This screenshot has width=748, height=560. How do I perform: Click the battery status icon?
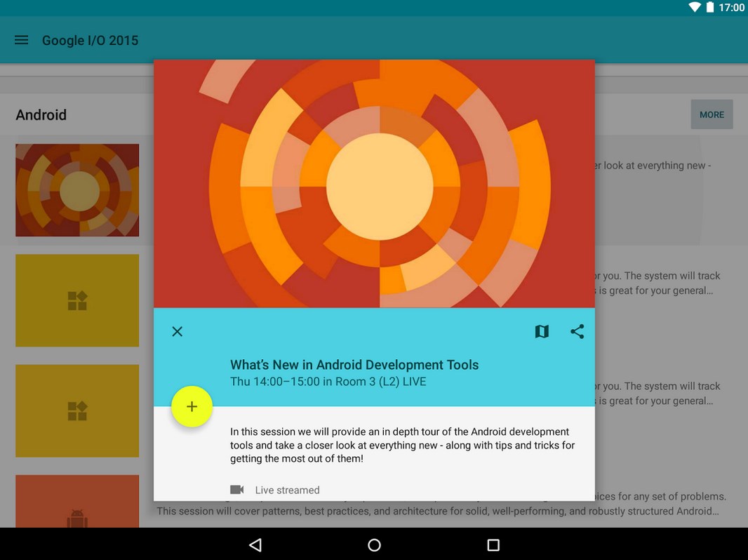pyautogui.click(x=710, y=7)
